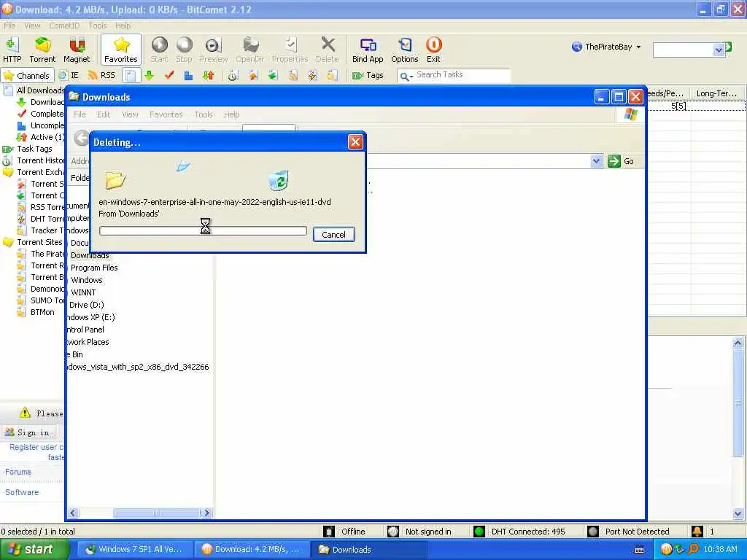Click the Stop task toolbar icon
This screenshot has width=747, height=560.
point(184,50)
